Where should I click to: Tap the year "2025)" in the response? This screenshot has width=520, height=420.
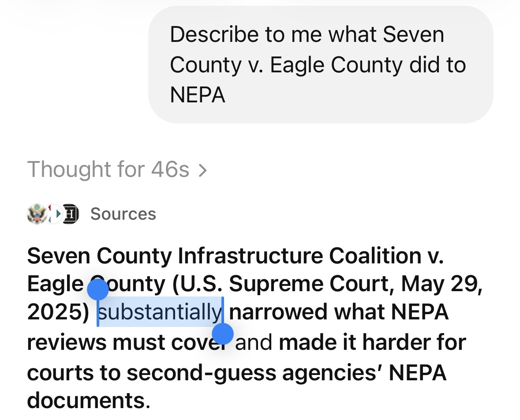click(x=58, y=312)
